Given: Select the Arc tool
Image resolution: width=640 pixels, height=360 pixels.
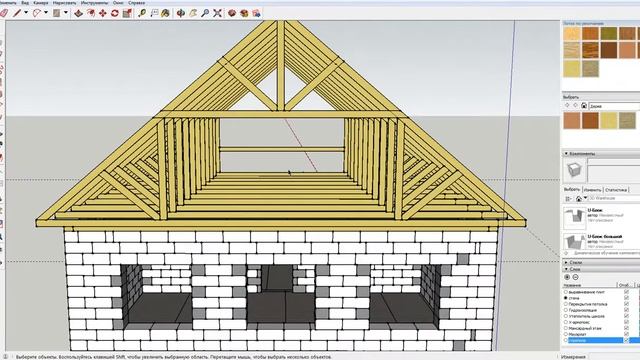Looking at the screenshot, I should tap(37, 13).
